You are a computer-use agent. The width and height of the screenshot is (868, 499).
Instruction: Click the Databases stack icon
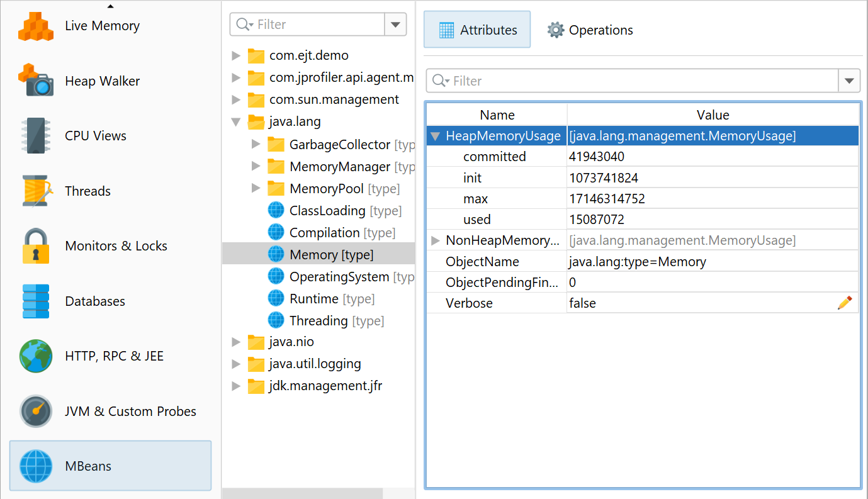click(35, 301)
